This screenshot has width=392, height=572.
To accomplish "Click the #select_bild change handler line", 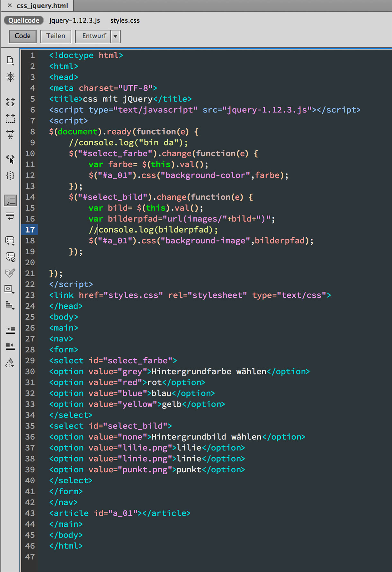I will (161, 197).
